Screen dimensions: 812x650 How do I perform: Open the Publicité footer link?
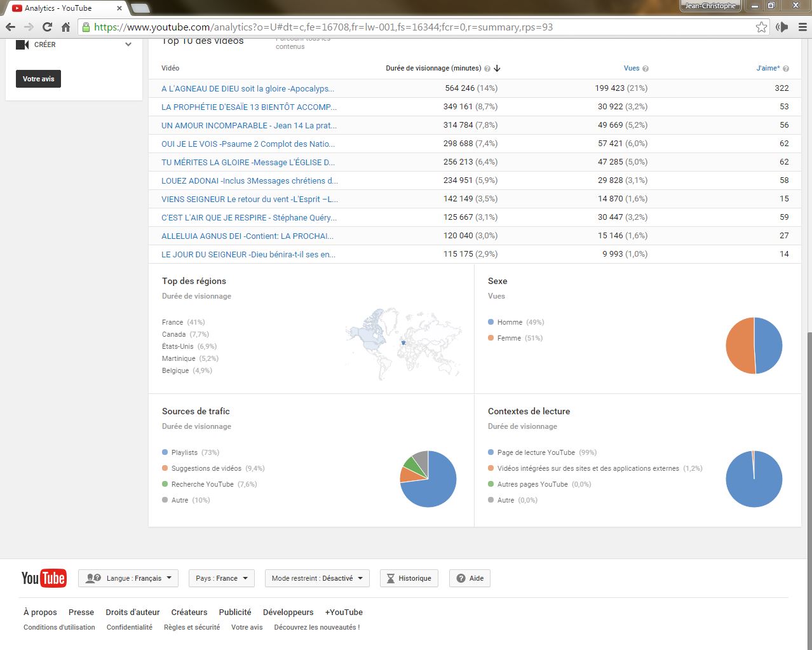point(235,613)
